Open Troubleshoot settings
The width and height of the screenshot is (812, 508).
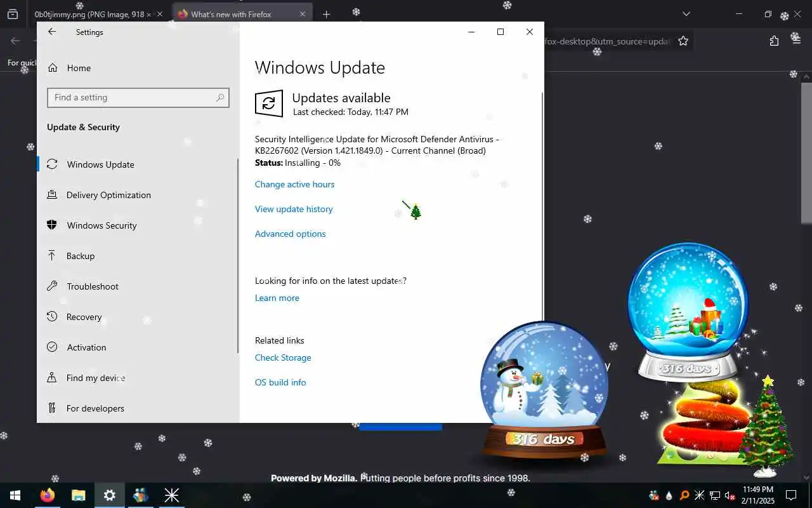[x=138, y=286]
